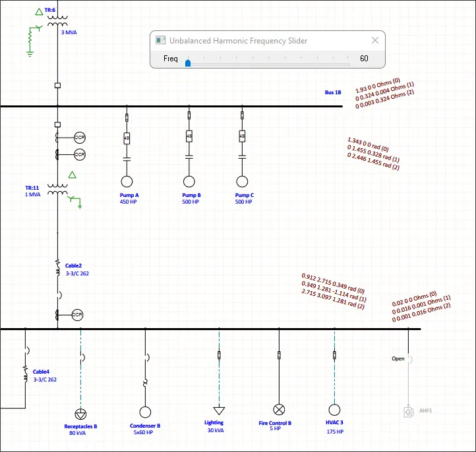
Task: Click the Cable4 impedance symbol
Action: coord(25,374)
